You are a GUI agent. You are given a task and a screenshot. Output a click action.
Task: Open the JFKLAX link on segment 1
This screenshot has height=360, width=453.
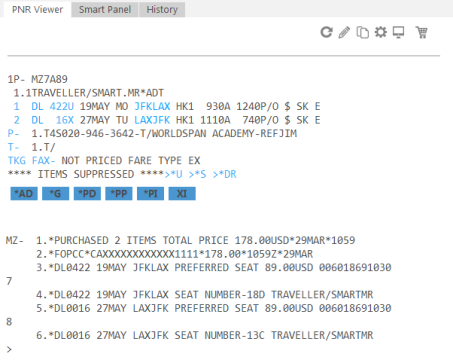(152, 106)
